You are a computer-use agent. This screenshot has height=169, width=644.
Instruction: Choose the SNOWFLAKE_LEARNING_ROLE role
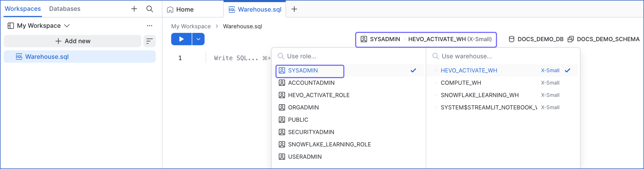click(349, 144)
